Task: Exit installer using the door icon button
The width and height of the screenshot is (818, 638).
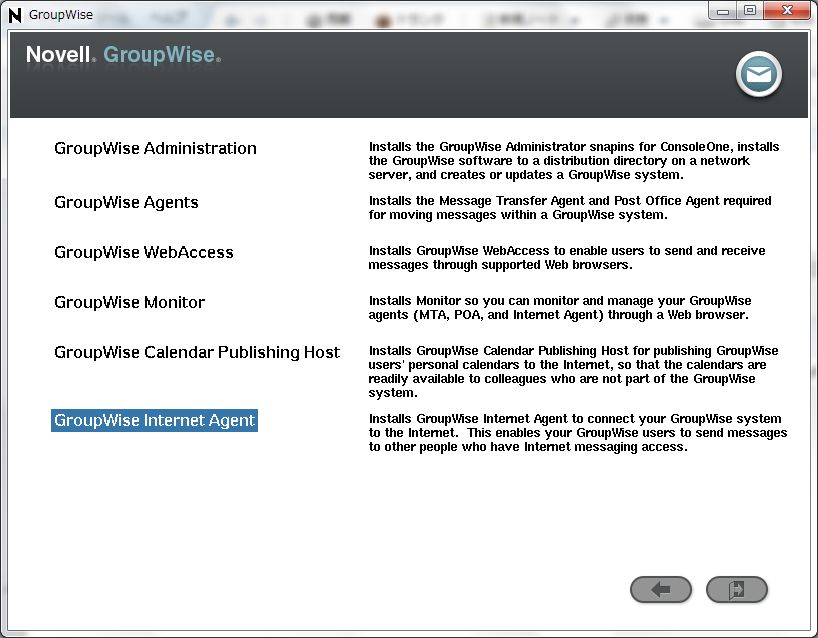Action: (x=737, y=589)
